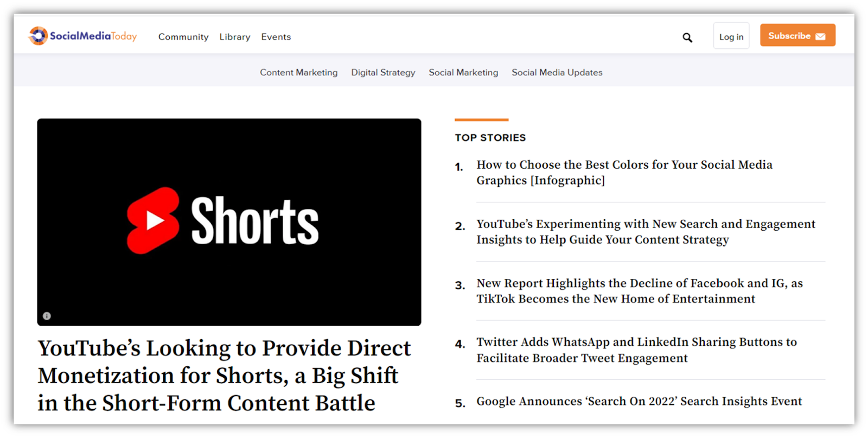Click the SocialMediaToday logo
The height and width of the screenshot is (438, 868).
(x=82, y=36)
